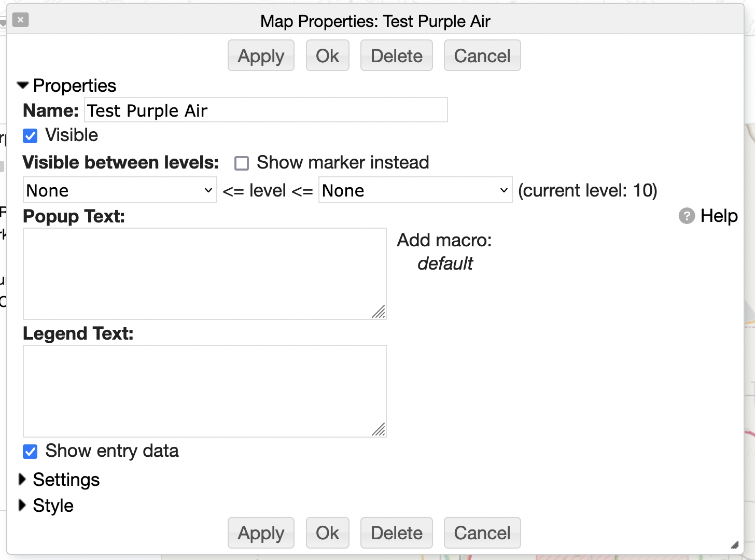Uncheck the Visible checkbox
This screenshot has height=560, width=755.
30,136
